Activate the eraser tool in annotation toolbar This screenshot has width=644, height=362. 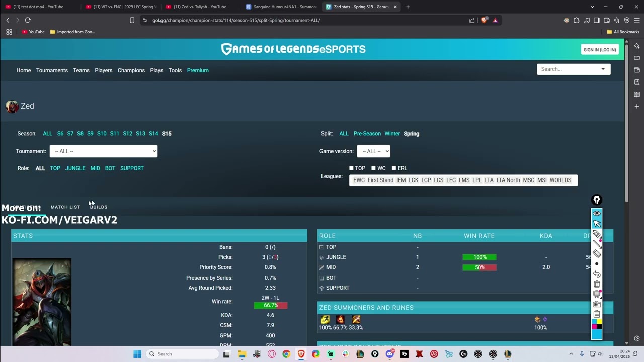[597, 254]
